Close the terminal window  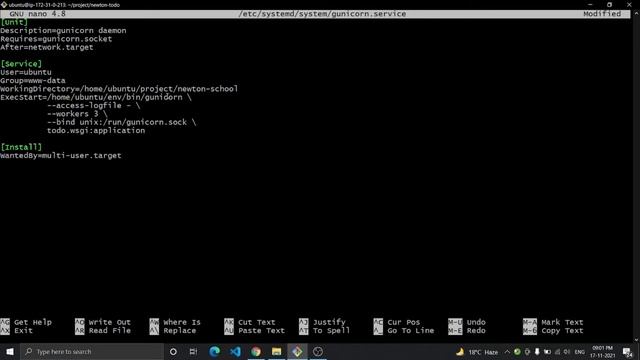(629, 4)
